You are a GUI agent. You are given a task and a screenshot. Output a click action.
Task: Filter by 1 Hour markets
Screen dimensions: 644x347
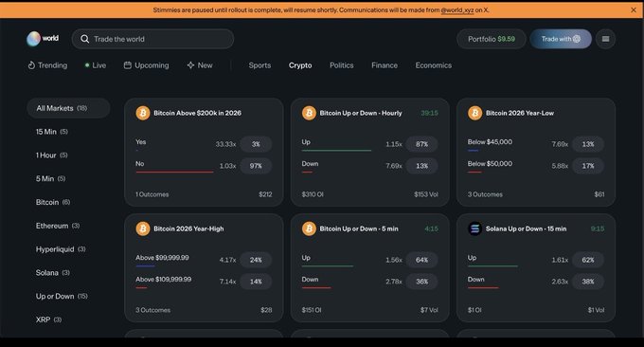(x=52, y=155)
